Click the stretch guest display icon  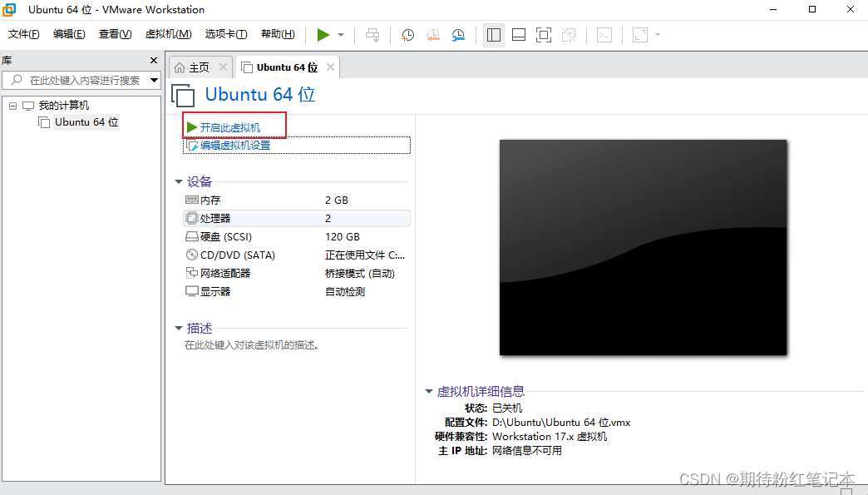pos(640,35)
